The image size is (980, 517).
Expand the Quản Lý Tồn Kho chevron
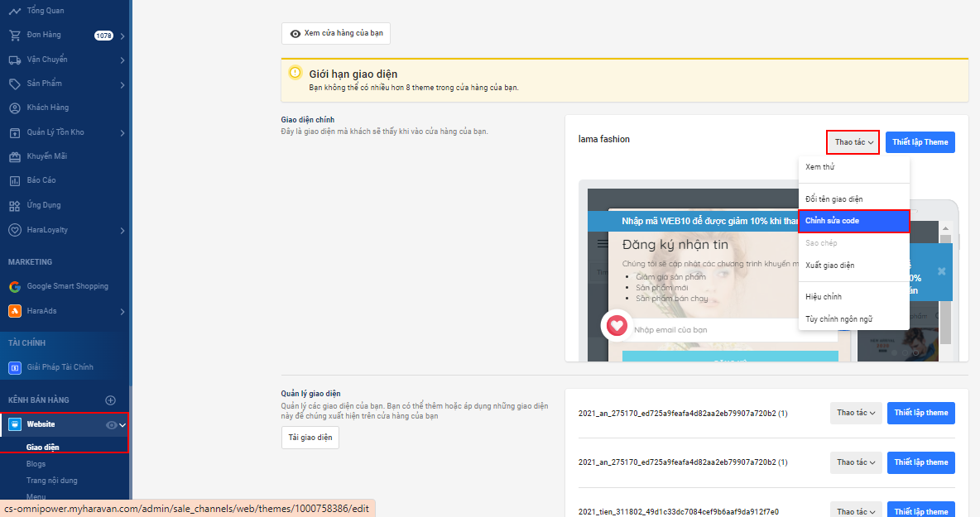click(x=122, y=133)
